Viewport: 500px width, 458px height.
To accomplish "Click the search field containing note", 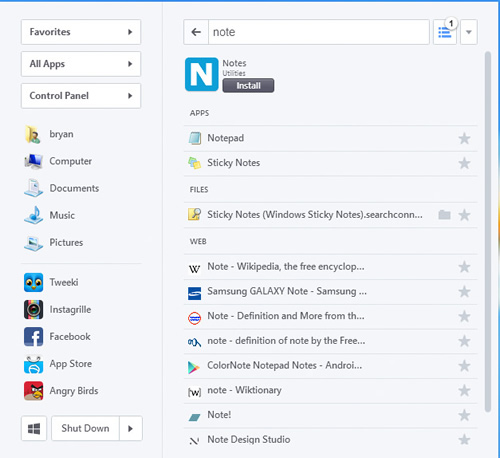I will [319, 32].
